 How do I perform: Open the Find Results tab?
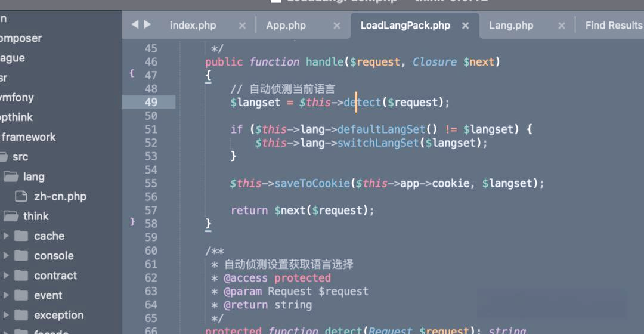point(614,26)
